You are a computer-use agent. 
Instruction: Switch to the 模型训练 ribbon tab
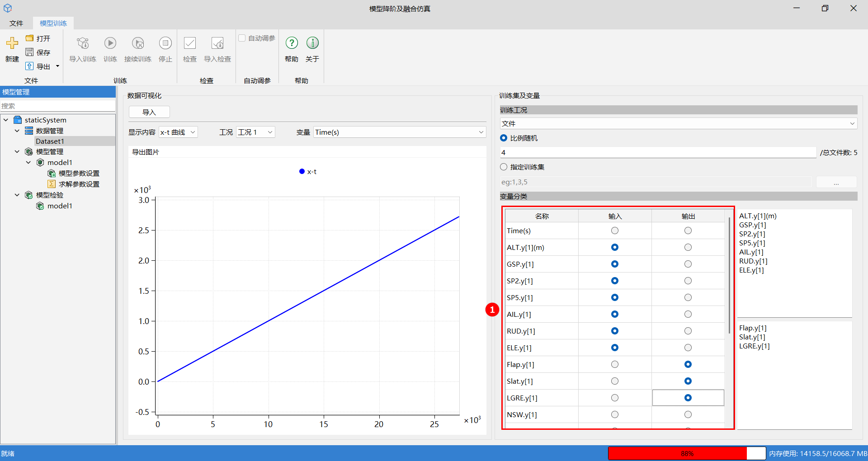coord(53,23)
